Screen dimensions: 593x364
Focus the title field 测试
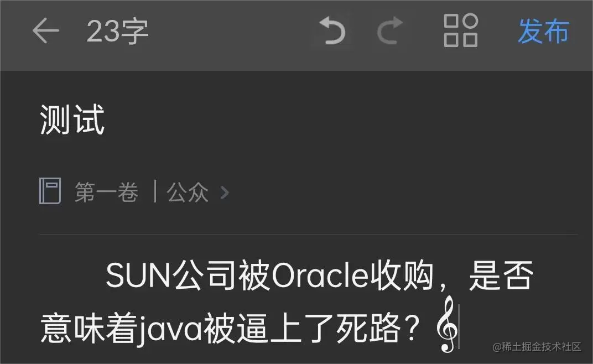click(x=72, y=120)
